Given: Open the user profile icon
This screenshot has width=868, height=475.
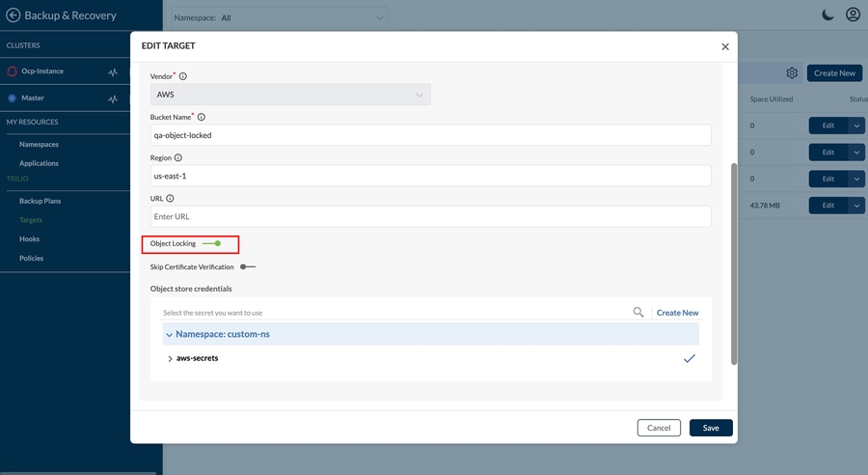Looking at the screenshot, I should pyautogui.click(x=853, y=14).
